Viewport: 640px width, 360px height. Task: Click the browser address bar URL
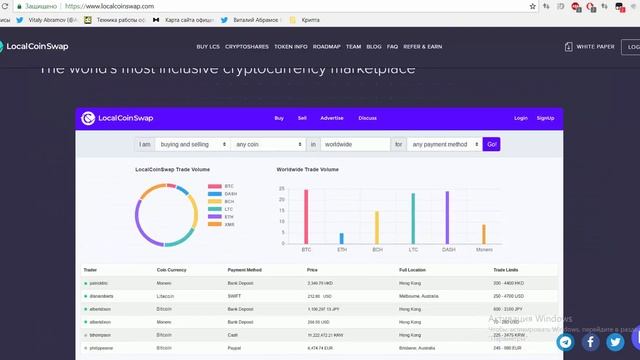click(109, 7)
